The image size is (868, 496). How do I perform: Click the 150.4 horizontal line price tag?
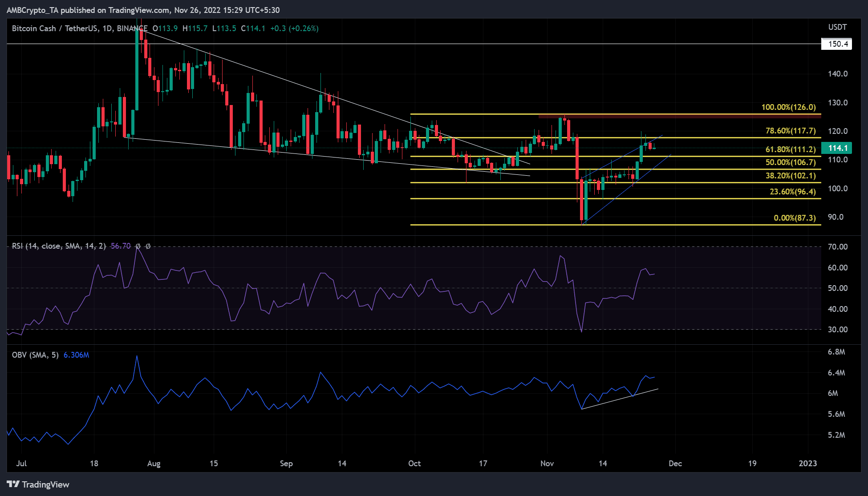click(836, 44)
